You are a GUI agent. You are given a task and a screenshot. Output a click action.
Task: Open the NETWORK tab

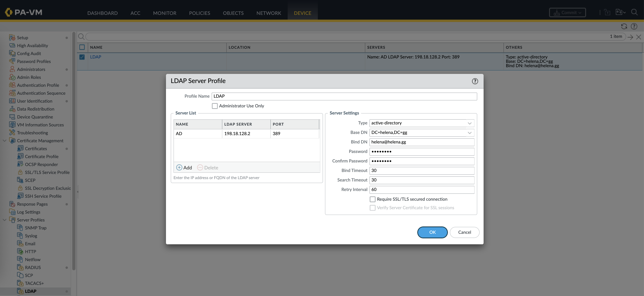point(269,13)
